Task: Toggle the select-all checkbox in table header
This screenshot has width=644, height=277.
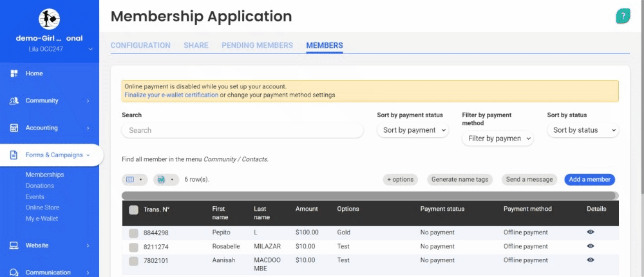Action: [133, 209]
